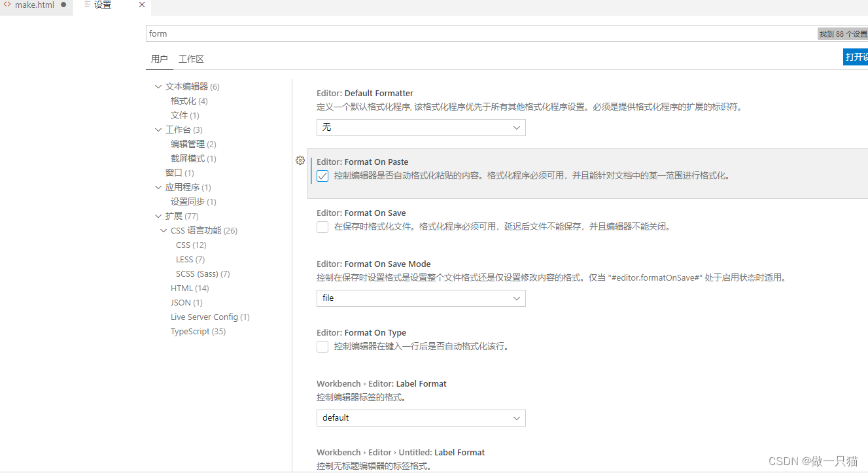This screenshot has height=473, width=868.
Task: Click the settings icon on the 设置 tab
Action: (88, 4)
